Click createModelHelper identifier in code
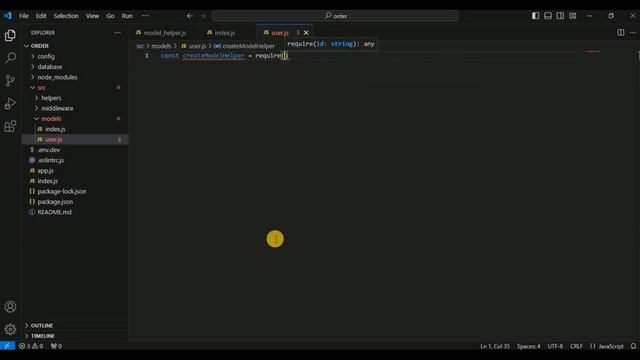The image size is (640, 360). [x=213, y=56]
